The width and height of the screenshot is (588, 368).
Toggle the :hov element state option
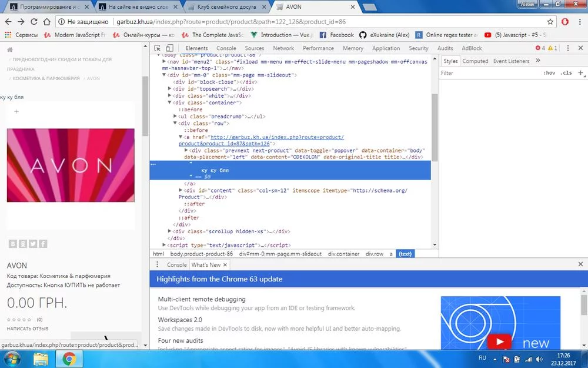[549, 73]
